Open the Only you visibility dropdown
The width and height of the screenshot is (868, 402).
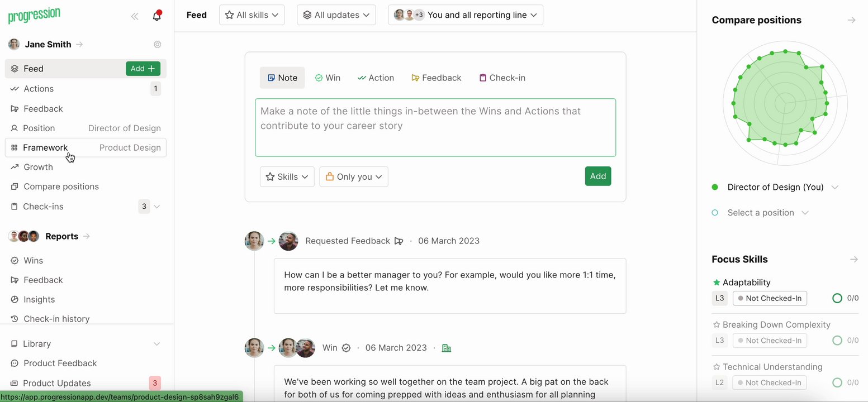pos(354,176)
